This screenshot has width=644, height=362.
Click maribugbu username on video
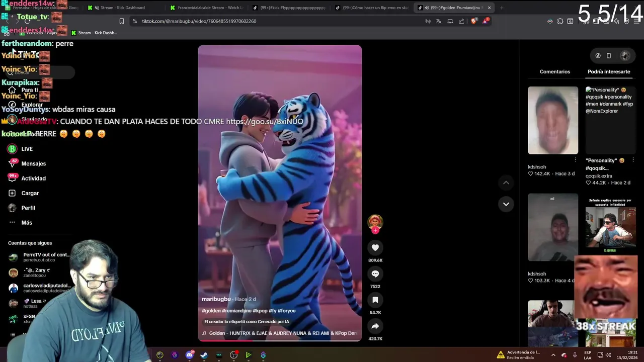[x=216, y=299]
